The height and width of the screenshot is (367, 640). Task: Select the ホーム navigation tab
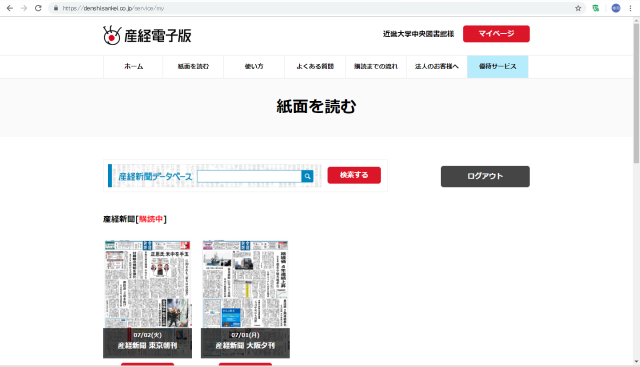(133, 67)
